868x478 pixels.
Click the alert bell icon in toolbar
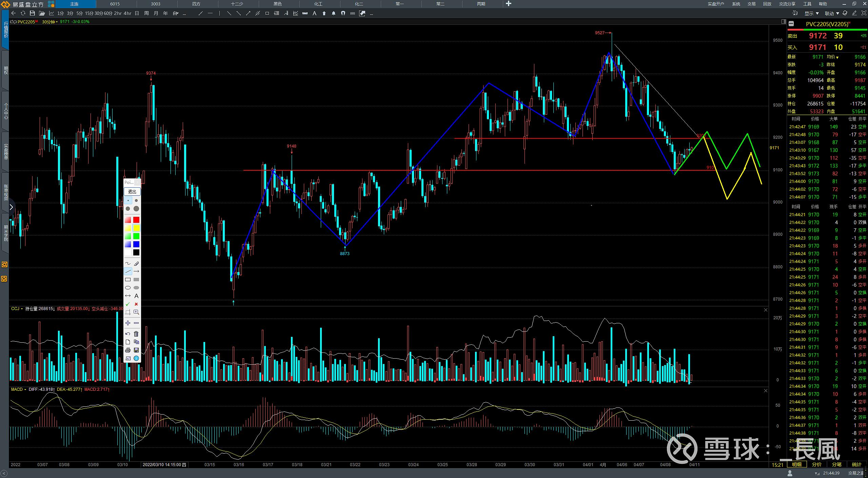coord(334,14)
